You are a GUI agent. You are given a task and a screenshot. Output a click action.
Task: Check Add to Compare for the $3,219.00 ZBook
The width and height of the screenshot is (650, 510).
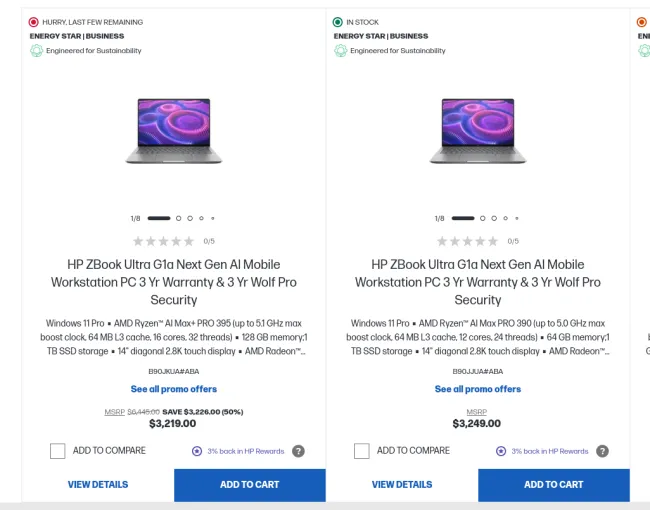(58, 451)
